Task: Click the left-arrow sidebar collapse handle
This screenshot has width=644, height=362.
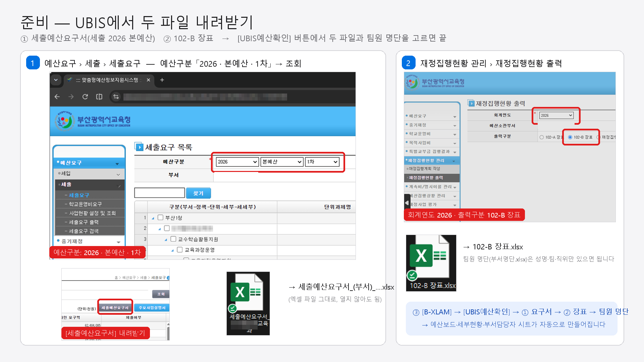Action: point(407,203)
